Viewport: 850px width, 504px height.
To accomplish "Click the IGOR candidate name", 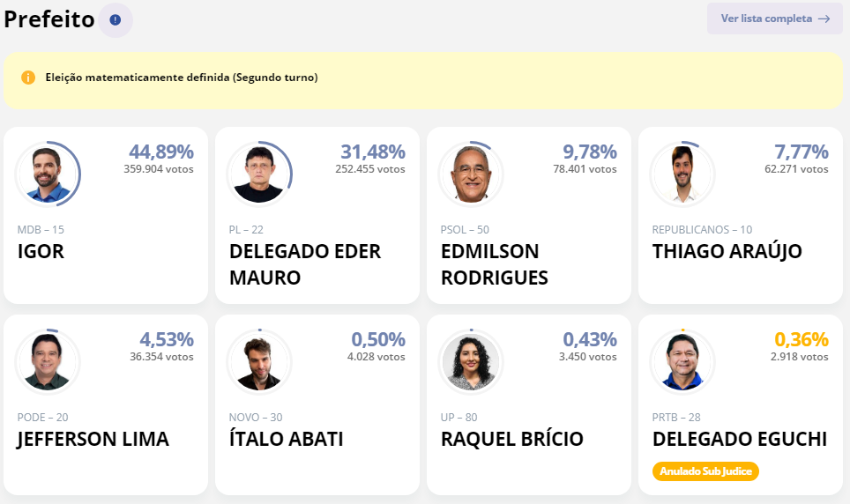I will [41, 251].
